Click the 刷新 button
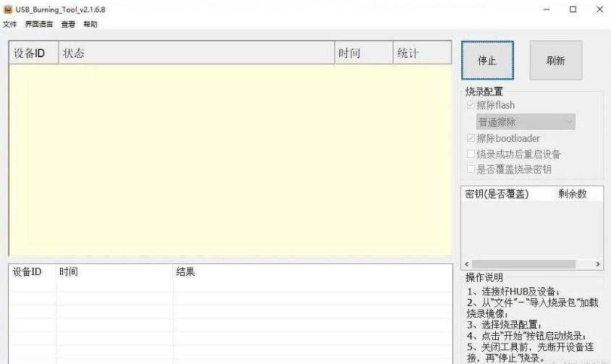Screen dimensions: 611x364 coord(555,61)
